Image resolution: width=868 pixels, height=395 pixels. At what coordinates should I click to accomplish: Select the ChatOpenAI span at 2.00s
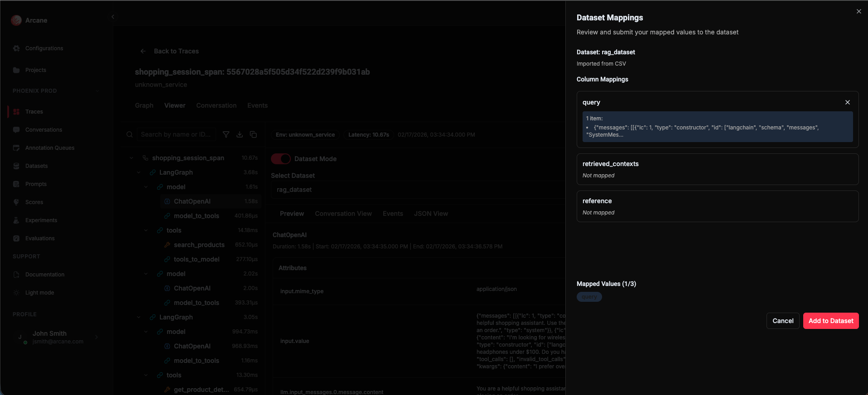pos(211,288)
